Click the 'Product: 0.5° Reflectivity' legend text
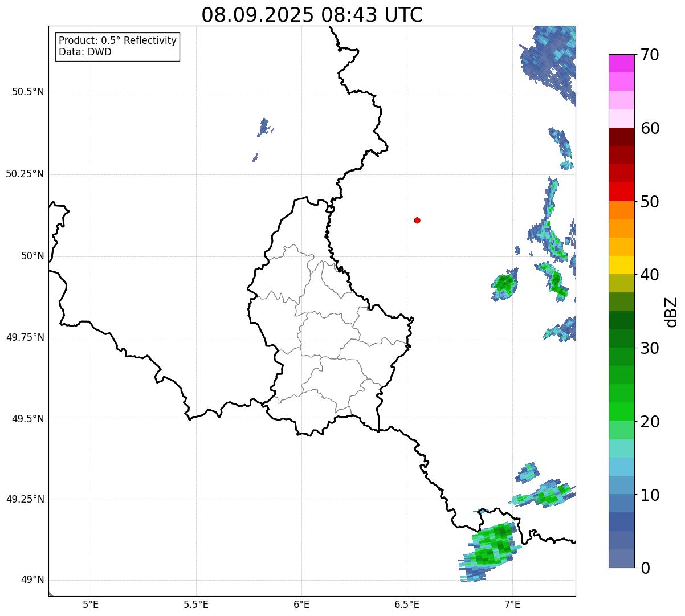Viewport: 685px width, 616px height. coord(117,40)
